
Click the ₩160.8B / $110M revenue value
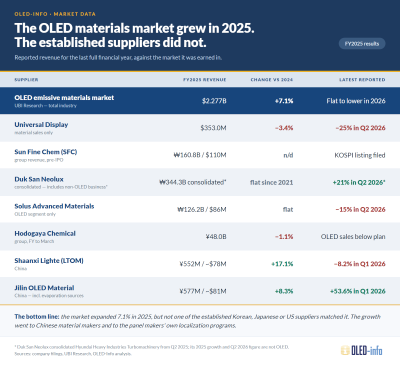(x=200, y=155)
